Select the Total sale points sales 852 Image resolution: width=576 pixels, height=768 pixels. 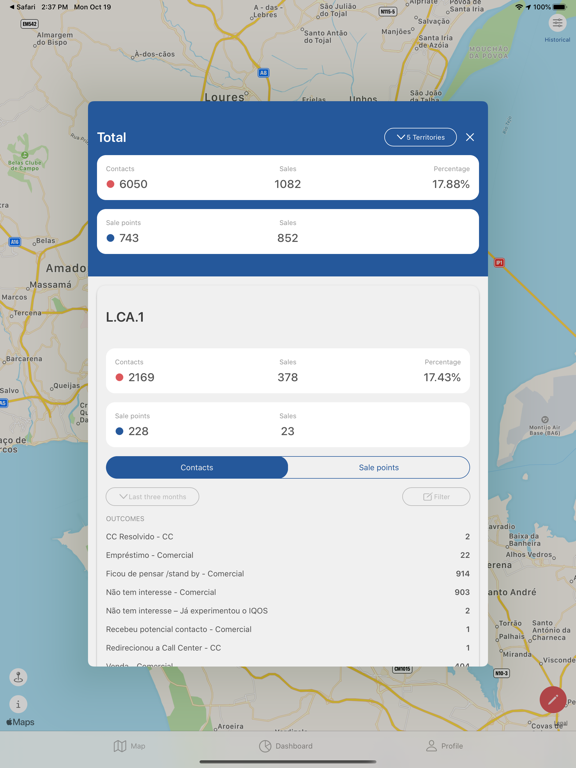[x=288, y=238]
